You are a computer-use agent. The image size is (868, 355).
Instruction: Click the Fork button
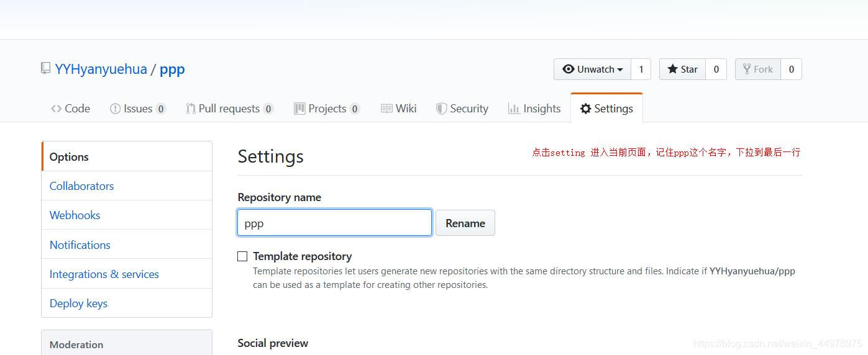point(757,70)
